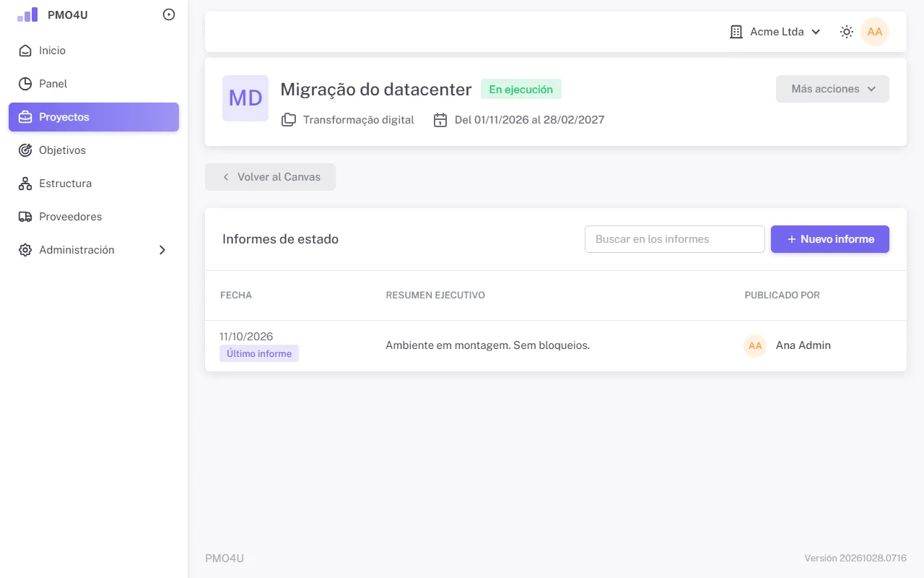Screen dimensions: 924x578
Task: Click the Último informe badge
Action: point(259,353)
